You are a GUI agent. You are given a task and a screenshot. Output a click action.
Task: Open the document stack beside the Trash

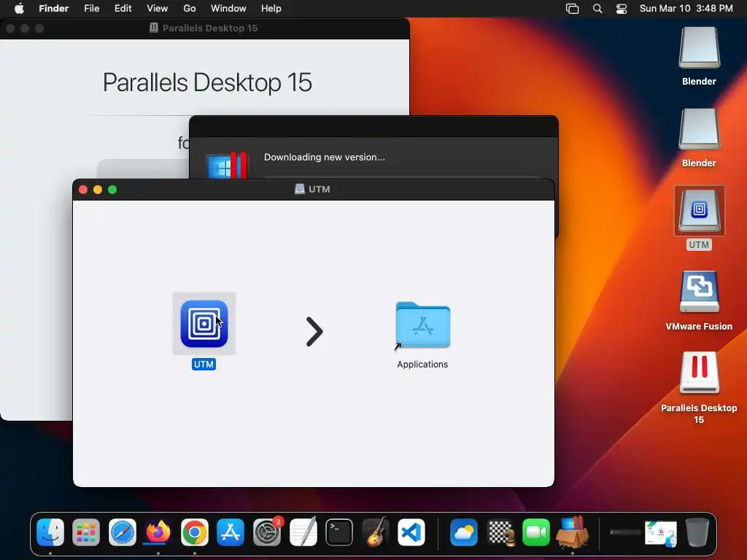click(661, 533)
